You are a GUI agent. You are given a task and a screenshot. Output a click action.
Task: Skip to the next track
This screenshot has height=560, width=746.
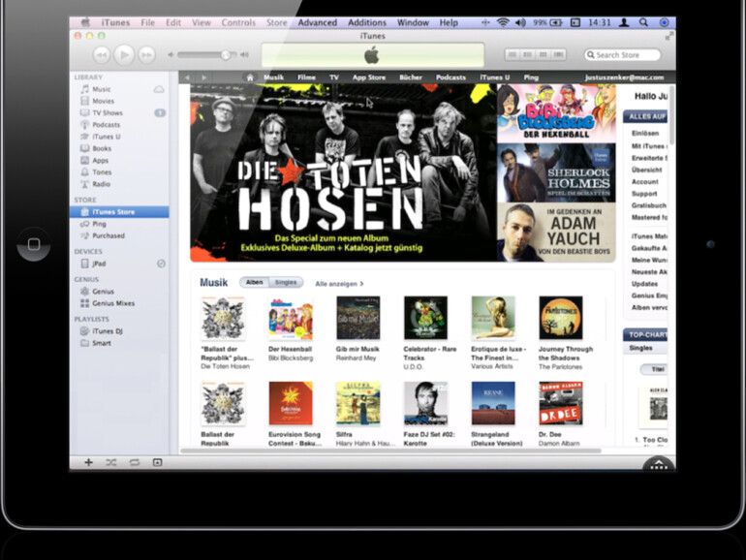point(146,55)
